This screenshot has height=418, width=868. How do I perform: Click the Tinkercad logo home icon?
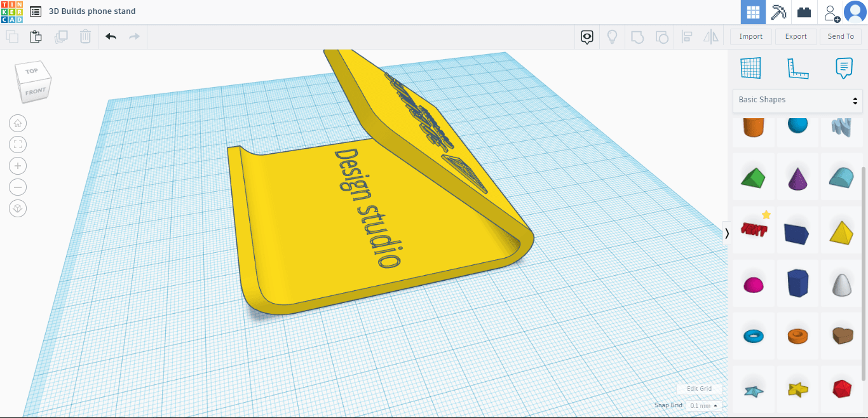click(11, 11)
